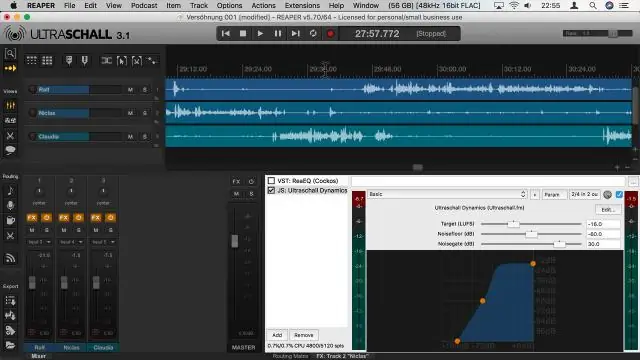Screen dimensions: 640x360
Task: Toggle FX bypass power on mixer channel 3
Action: pos(110,218)
